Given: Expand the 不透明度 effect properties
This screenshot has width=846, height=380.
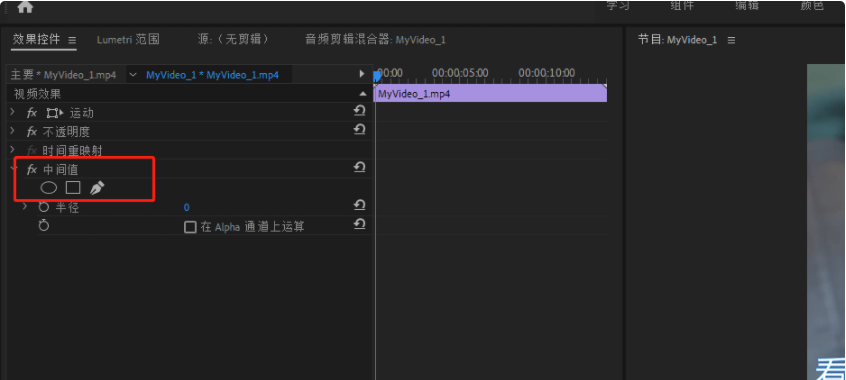Looking at the screenshot, I should [13, 131].
